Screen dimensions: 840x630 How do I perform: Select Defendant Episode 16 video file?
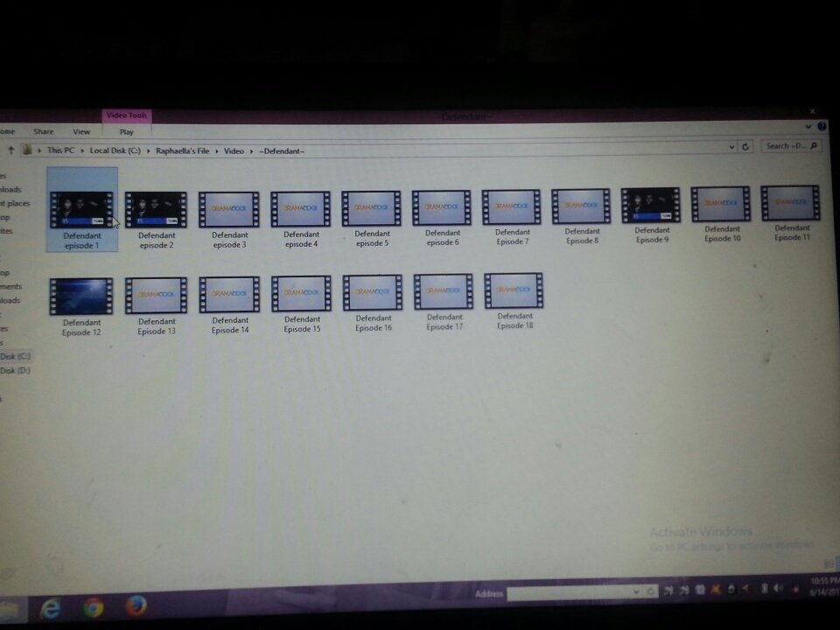click(373, 303)
